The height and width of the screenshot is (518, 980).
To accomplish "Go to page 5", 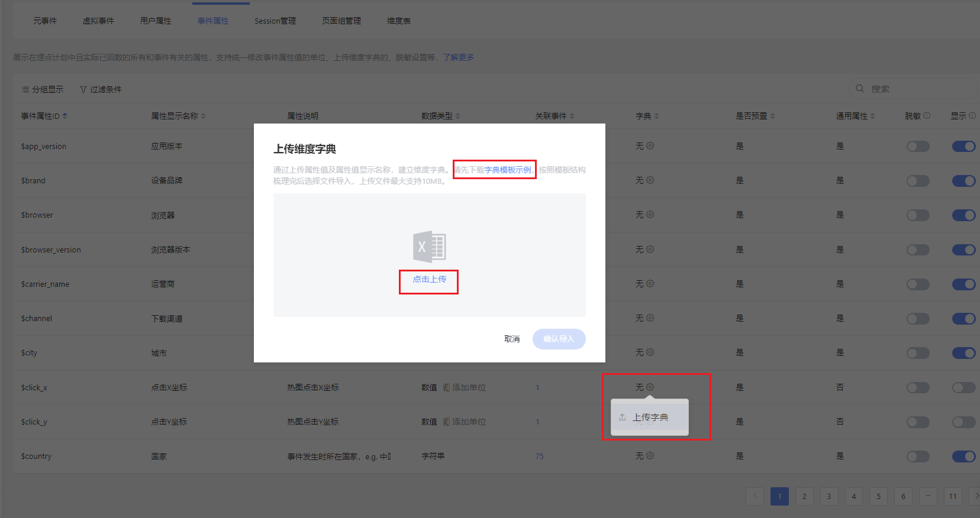I will click(879, 496).
